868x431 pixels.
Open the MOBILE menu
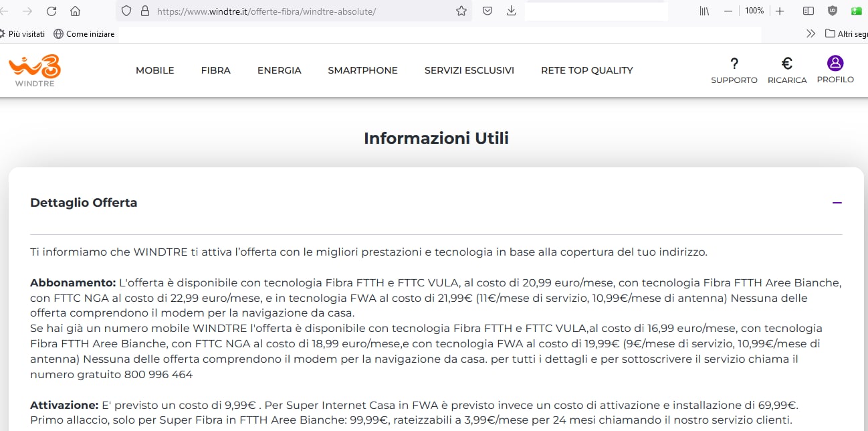(x=154, y=70)
